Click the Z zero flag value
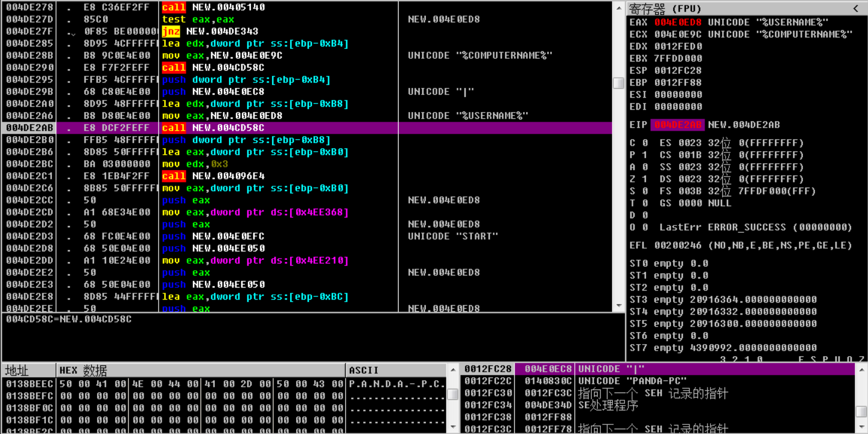 click(645, 179)
